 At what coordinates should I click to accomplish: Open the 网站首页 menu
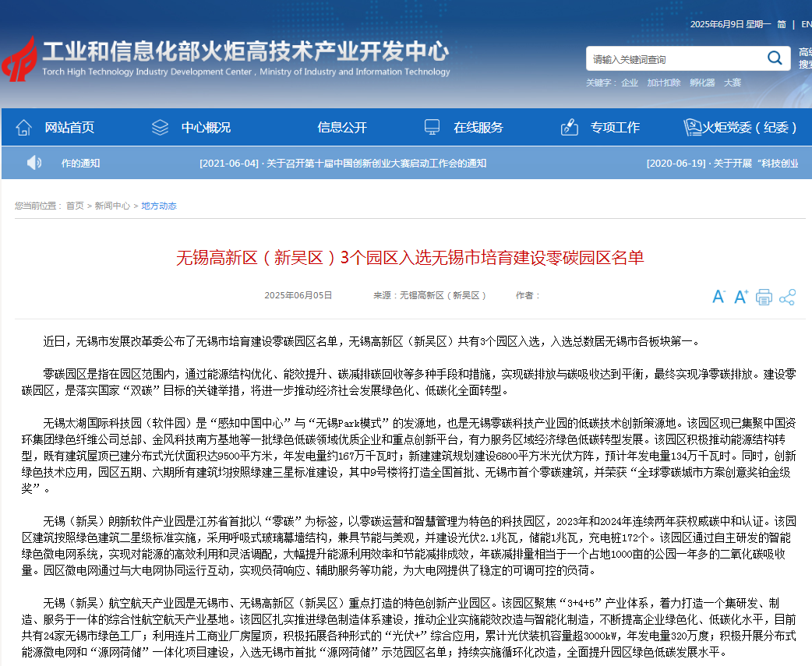[69, 127]
